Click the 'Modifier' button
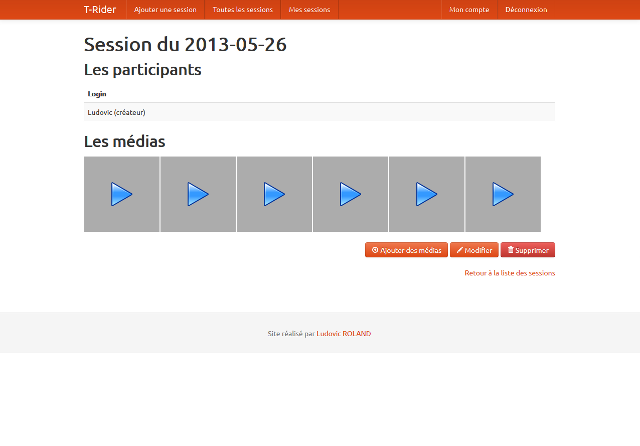 point(474,250)
